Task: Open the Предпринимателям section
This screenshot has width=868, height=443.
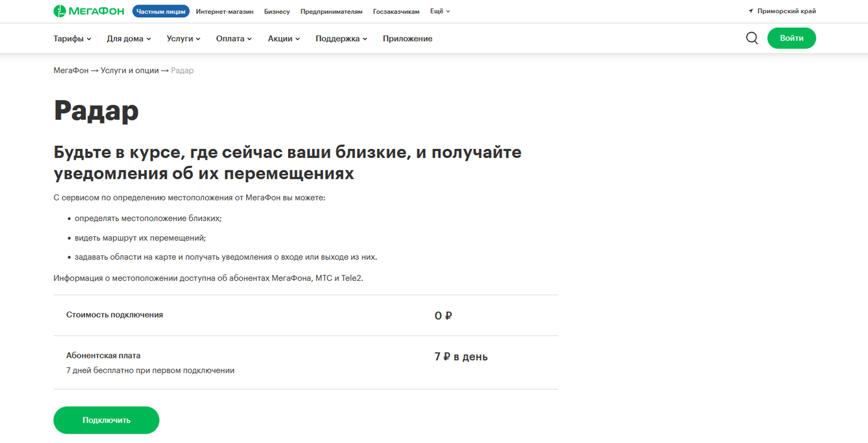Action: pyautogui.click(x=332, y=12)
